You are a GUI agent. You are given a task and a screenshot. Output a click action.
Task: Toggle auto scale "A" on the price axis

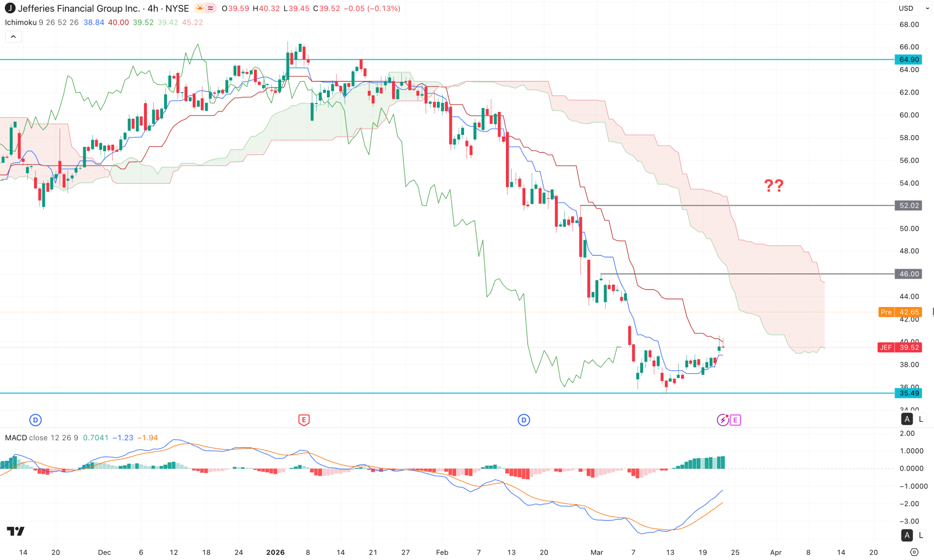(x=907, y=418)
